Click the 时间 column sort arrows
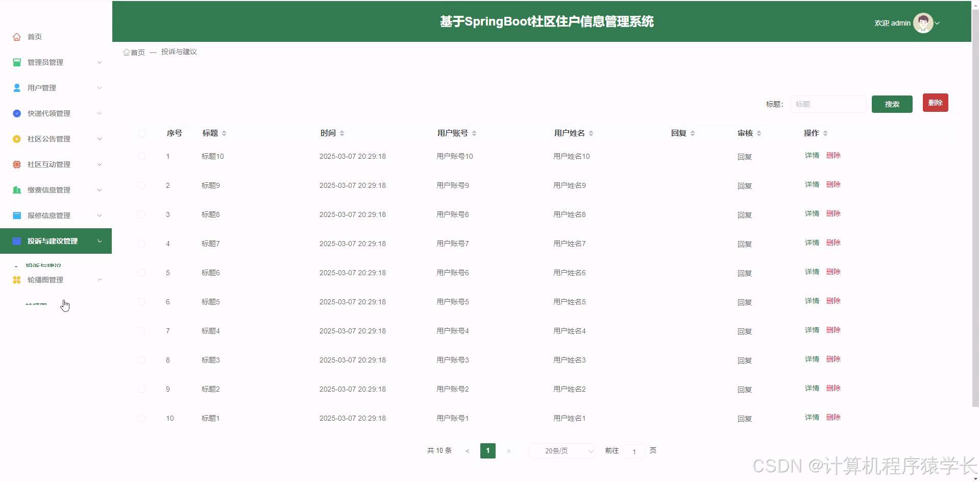 (x=342, y=133)
